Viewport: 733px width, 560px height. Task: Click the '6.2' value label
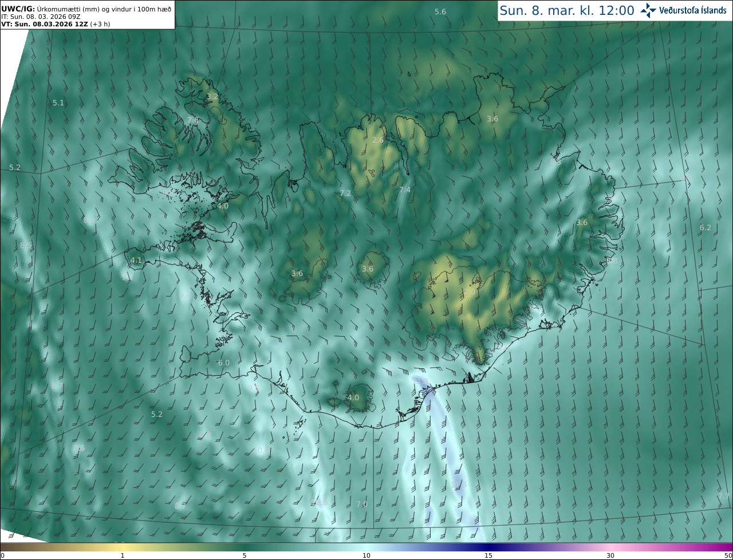(706, 227)
